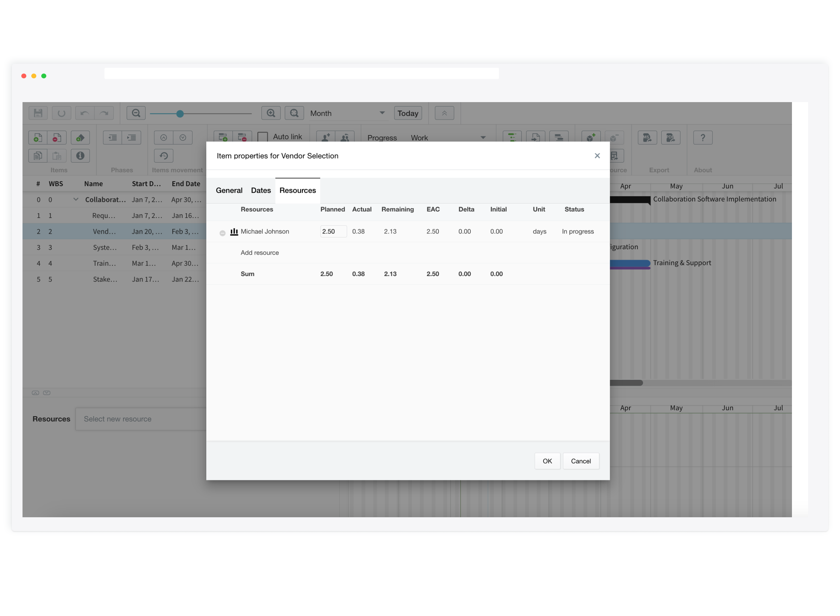The width and height of the screenshot is (840, 616).
Task: Open the About help question-mark icon
Action: tap(702, 138)
